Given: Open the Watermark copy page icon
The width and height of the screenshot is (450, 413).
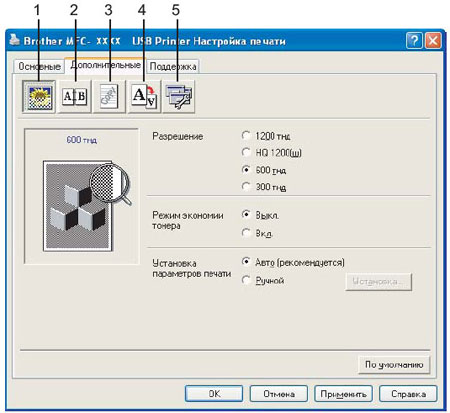Looking at the screenshot, I should 109,97.
